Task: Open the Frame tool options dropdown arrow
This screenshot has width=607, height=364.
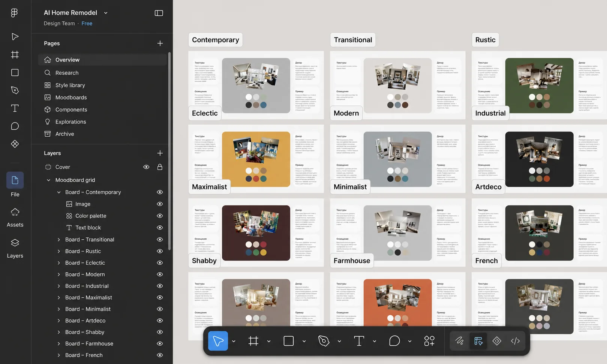Action: (x=269, y=341)
